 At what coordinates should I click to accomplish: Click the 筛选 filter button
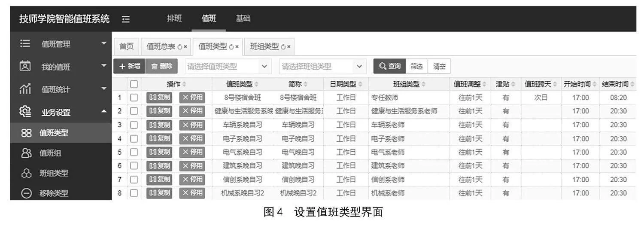(x=417, y=66)
